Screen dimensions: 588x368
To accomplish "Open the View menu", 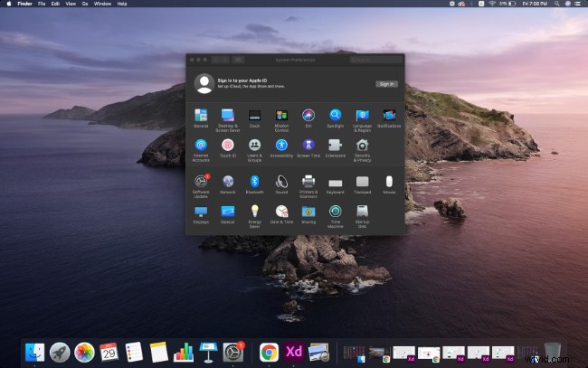I will (71, 4).
